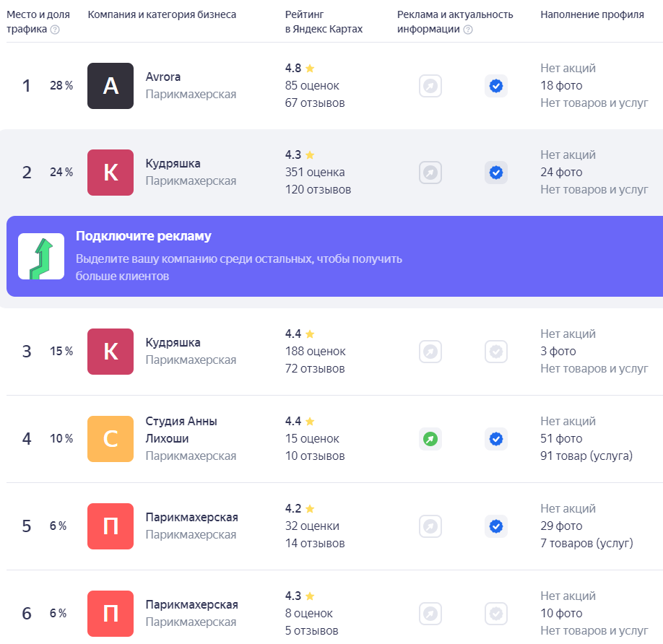This screenshot has width=663, height=644.
Task: Click ad status icon in 15% Кудряшка row
Action: pyautogui.click(x=430, y=352)
